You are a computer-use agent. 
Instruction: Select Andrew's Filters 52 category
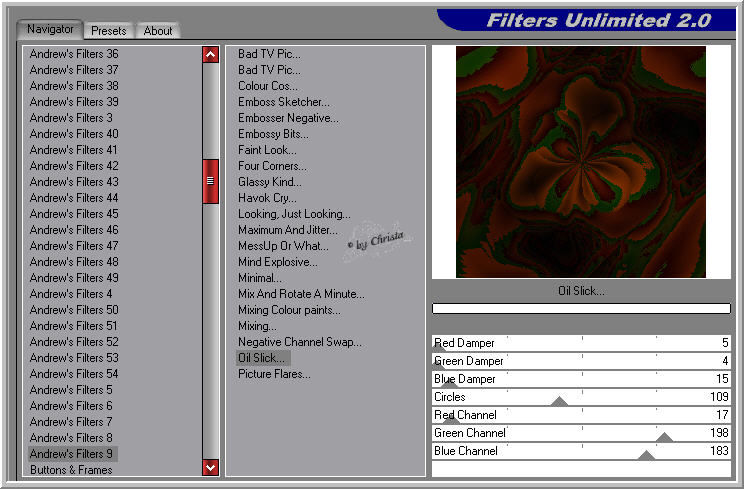(x=74, y=342)
